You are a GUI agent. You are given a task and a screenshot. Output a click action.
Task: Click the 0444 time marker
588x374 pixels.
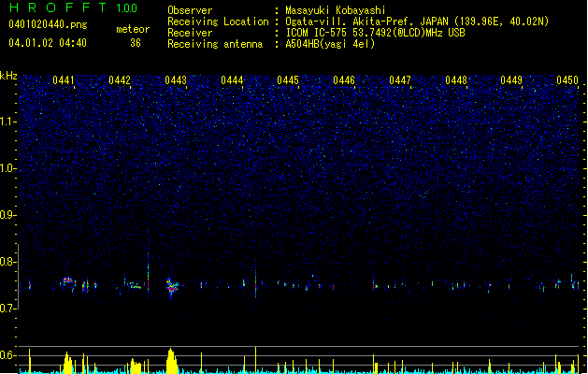point(232,80)
